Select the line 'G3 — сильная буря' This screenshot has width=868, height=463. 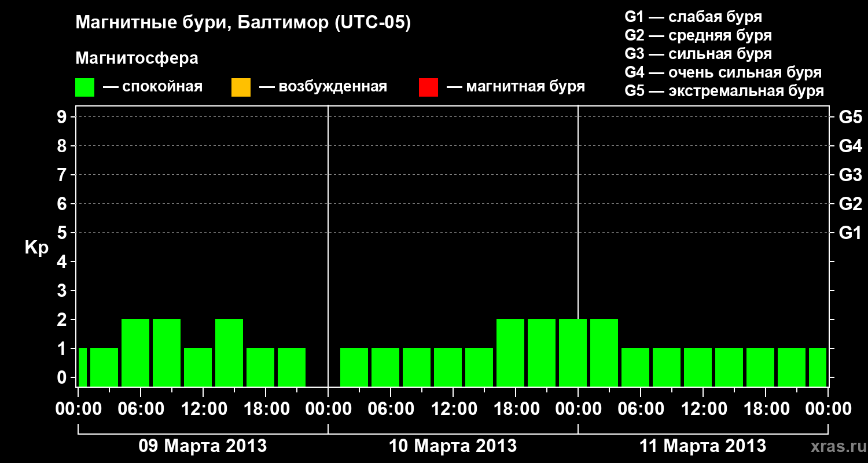[x=698, y=54]
